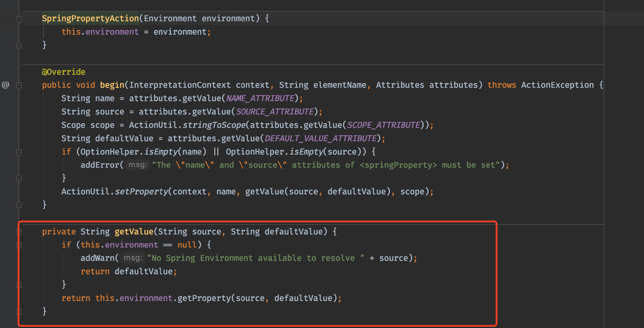Click the setProperty method call
Screen dimensions: 644x328
141,192
